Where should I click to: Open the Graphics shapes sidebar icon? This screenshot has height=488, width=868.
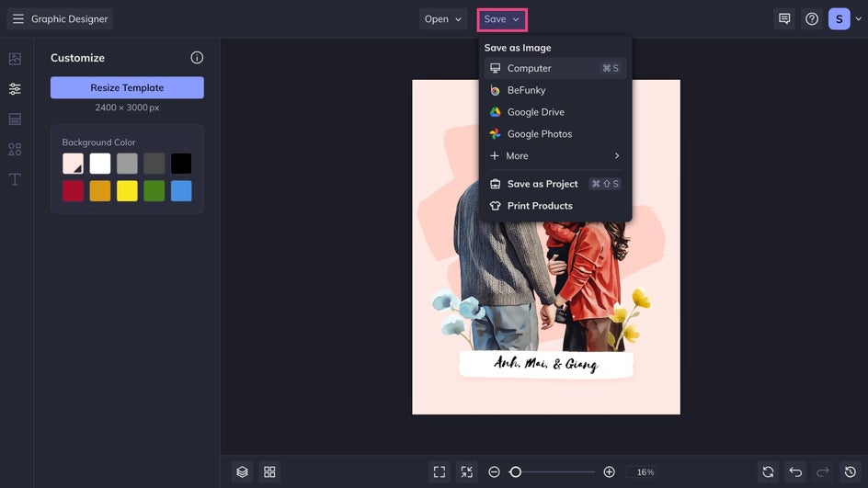coord(15,150)
